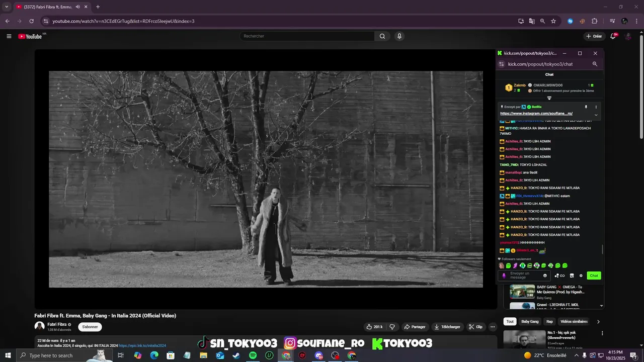Start voice search with the microphone icon
644x362 pixels.
399,36
